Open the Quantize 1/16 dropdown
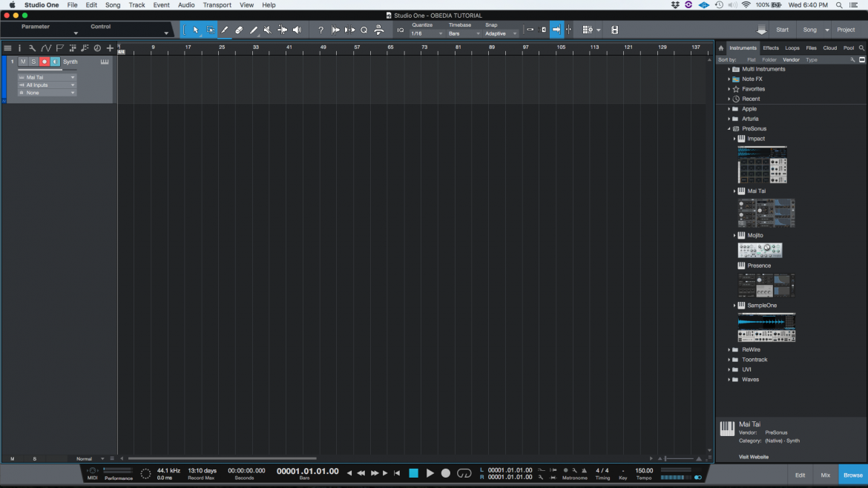The height and width of the screenshot is (488, 868). (x=427, y=34)
